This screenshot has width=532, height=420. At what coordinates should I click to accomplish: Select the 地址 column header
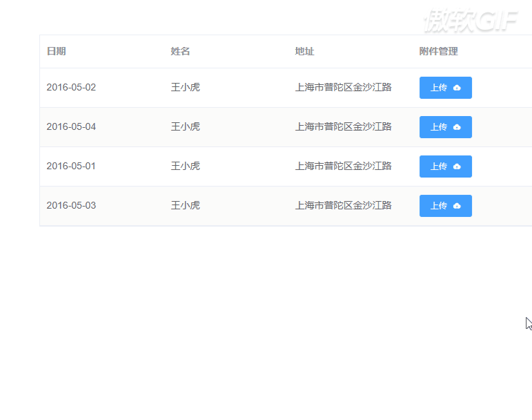click(x=305, y=51)
